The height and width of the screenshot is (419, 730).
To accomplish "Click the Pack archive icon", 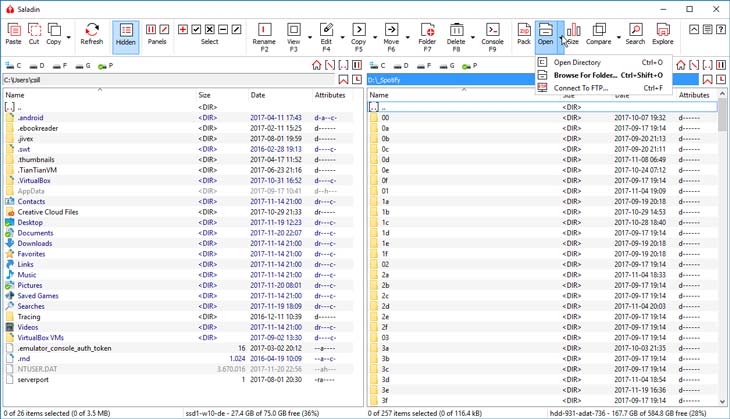I will (523, 35).
